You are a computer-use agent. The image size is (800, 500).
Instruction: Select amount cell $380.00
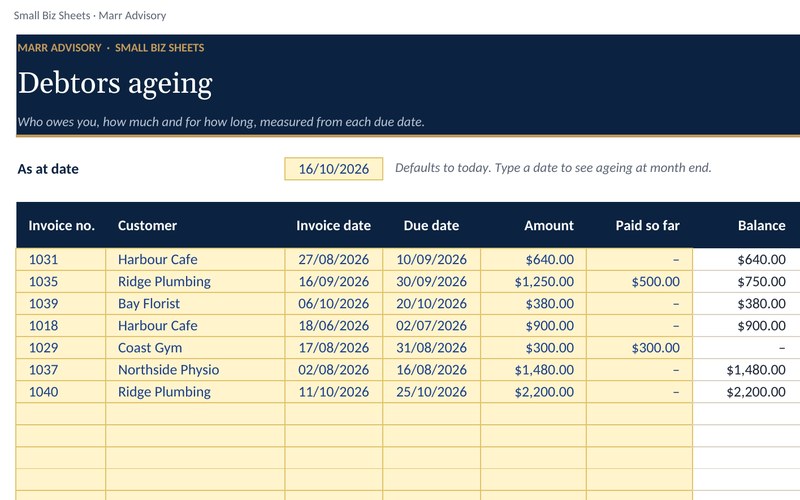click(x=534, y=304)
